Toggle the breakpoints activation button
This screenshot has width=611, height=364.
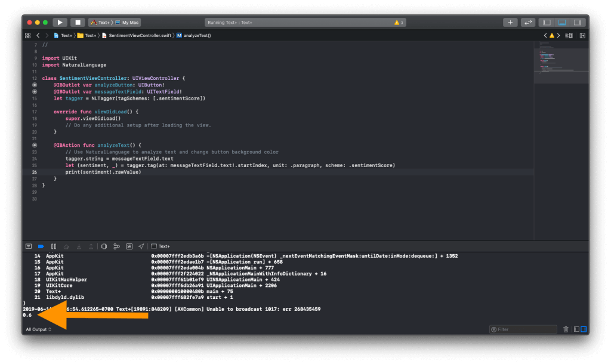pos(41,246)
